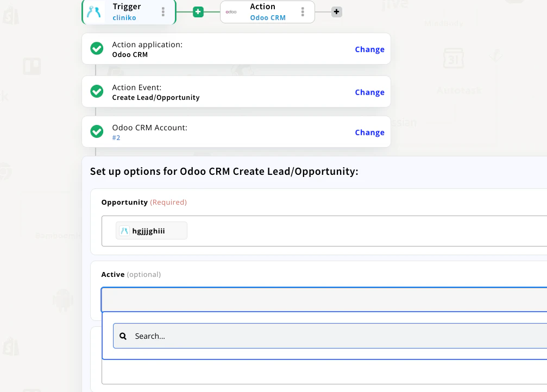Click the Opportunity (Required) label
Viewport: 547px width, 392px height.
144,203
